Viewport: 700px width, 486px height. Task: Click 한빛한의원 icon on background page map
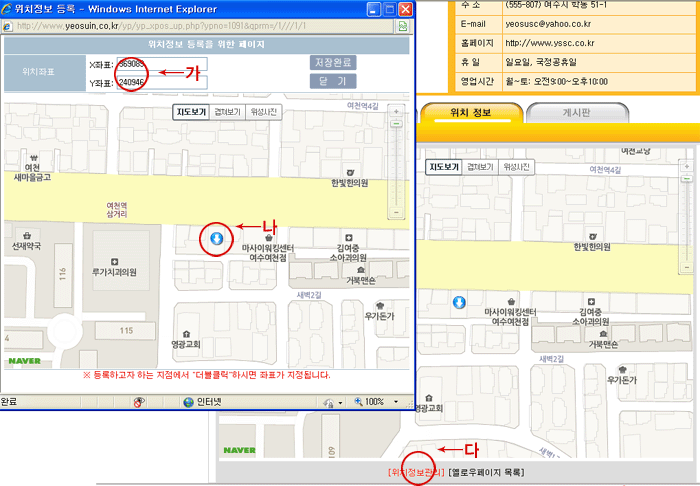click(593, 237)
